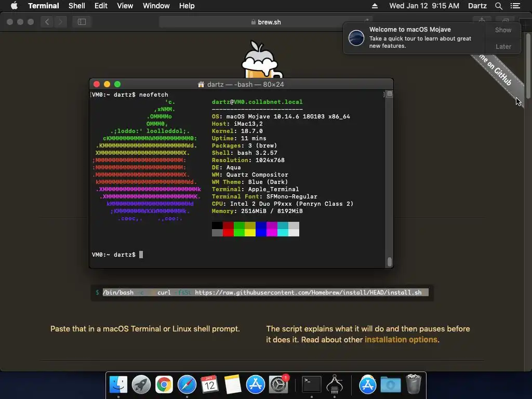
Task: Click the Safari share button
Action: pyautogui.click(x=482, y=21)
